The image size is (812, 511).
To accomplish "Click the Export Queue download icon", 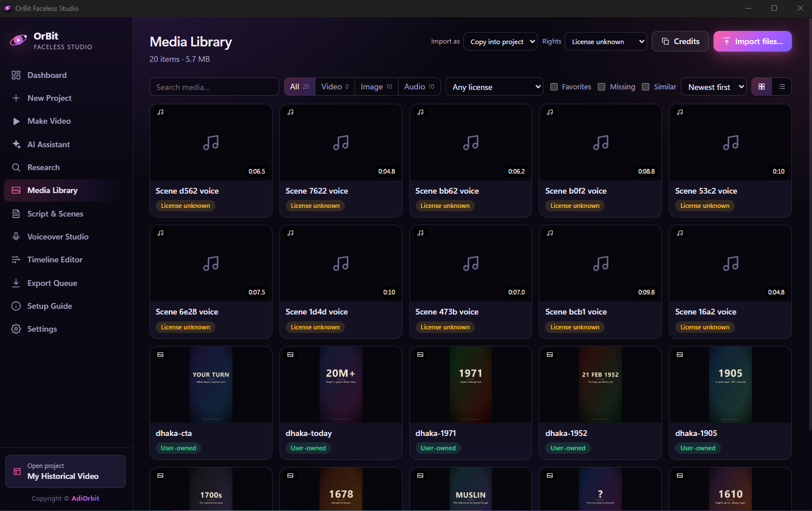I will pos(16,283).
